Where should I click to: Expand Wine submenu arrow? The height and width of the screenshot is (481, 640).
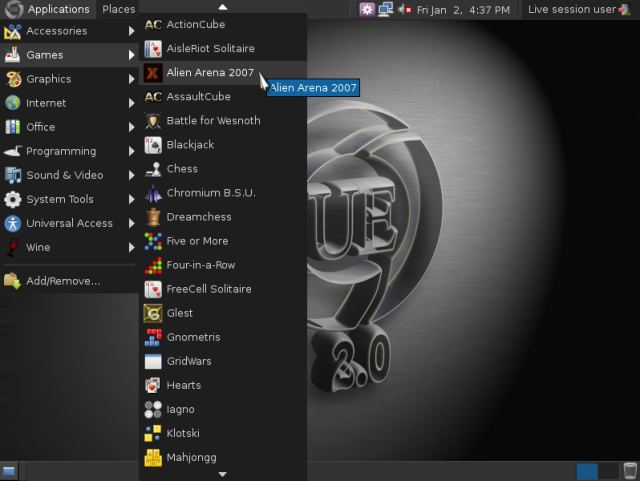tap(131, 247)
